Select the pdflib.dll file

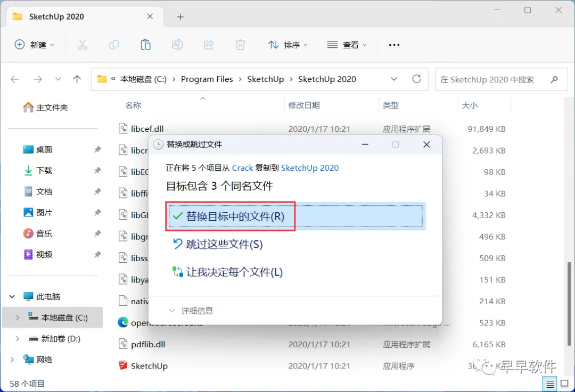click(x=148, y=344)
